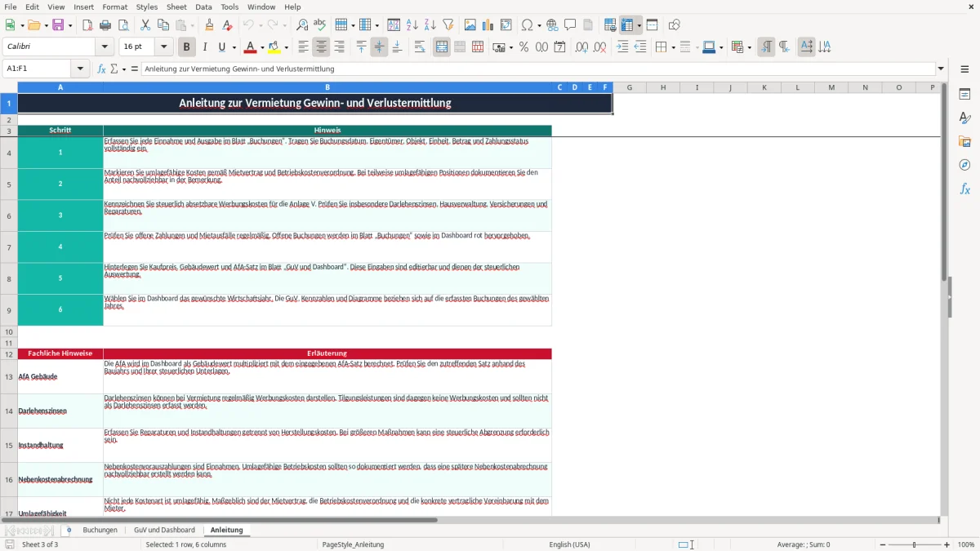
Task: Click the English (USA) language status
Action: tap(569, 544)
